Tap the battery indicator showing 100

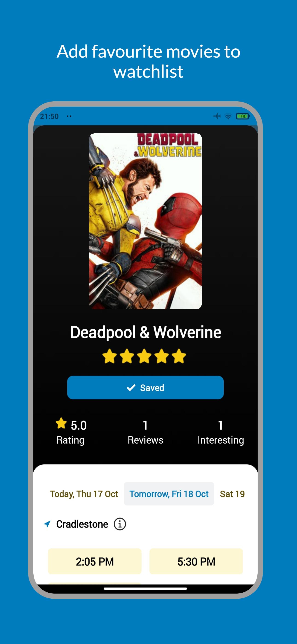click(x=243, y=116)
